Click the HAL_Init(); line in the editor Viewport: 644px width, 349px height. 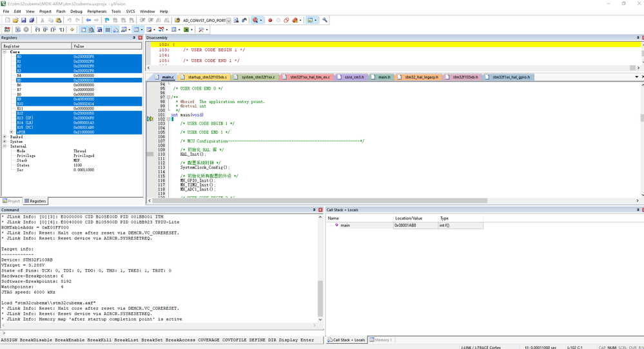click(192, 154)
